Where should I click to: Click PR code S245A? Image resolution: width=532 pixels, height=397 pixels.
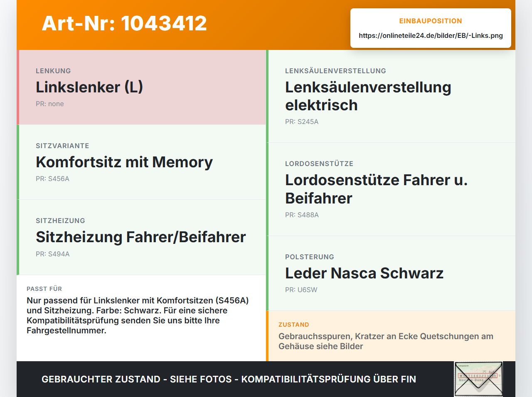point(302,122)
